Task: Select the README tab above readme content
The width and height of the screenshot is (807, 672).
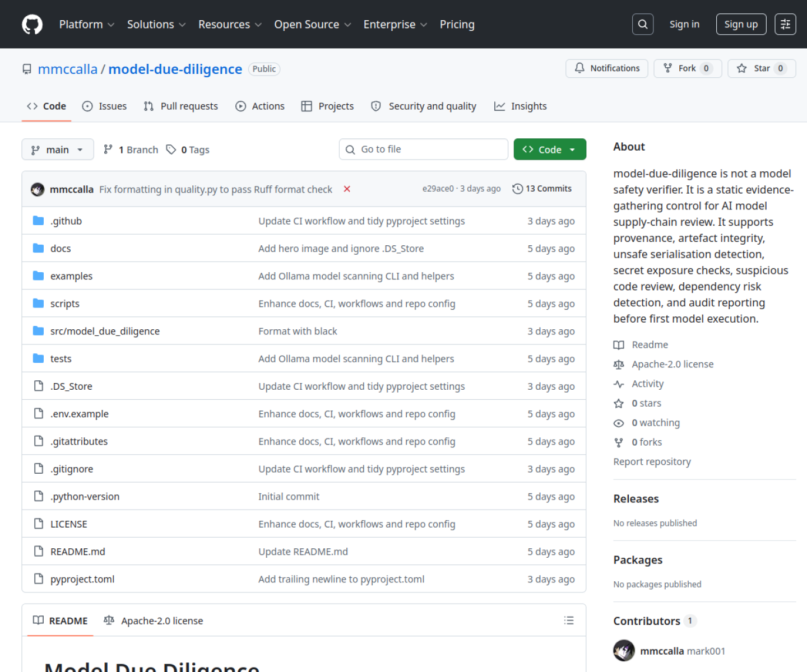Action: (61, 620)
